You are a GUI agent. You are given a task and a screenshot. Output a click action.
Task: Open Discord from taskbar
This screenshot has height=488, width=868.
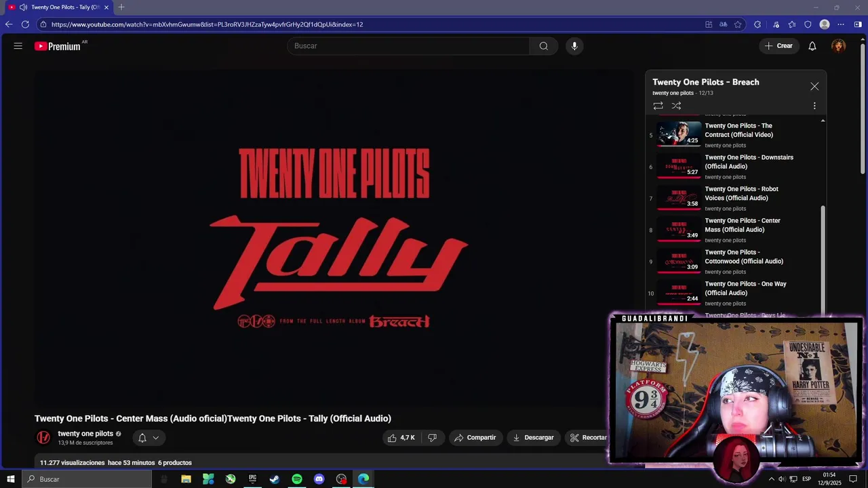[319, 479]
